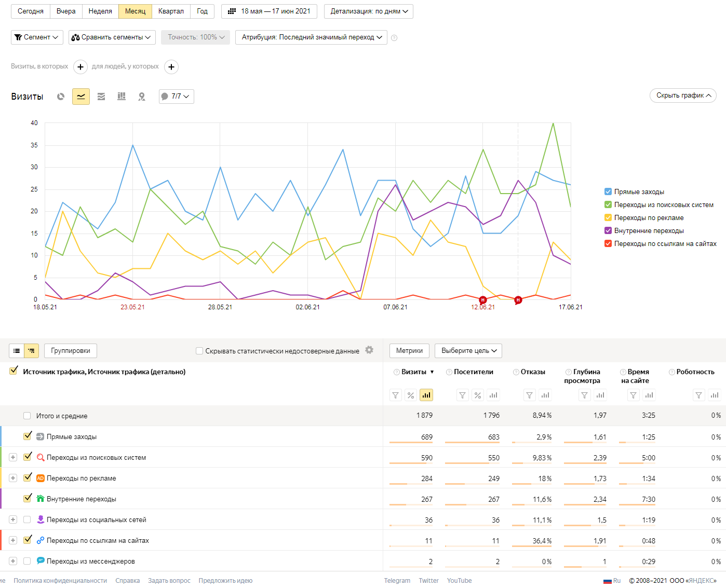Enable hiding statistically unreliable data checkbox
This screenshot has width=726, height=588.
pos(199,351)
